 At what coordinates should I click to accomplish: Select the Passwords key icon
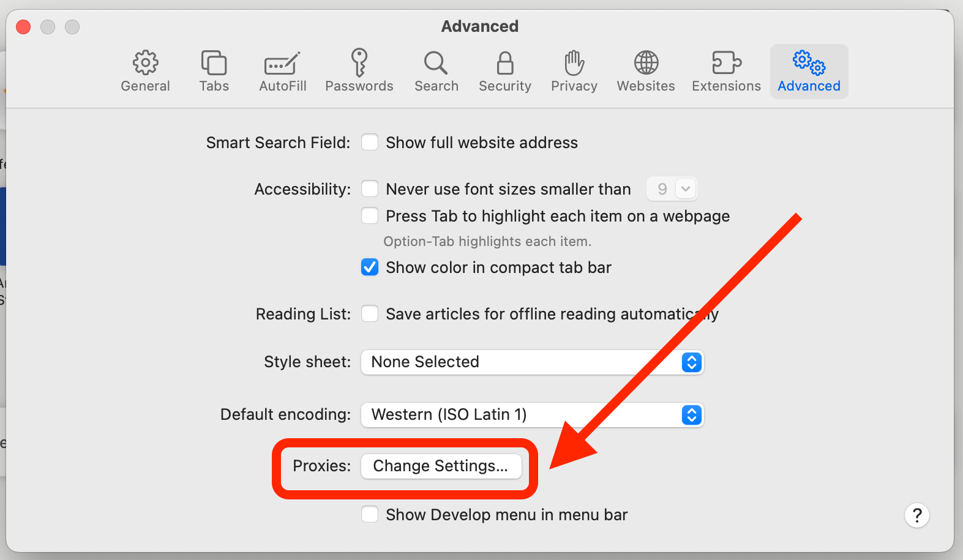(359, 62)
